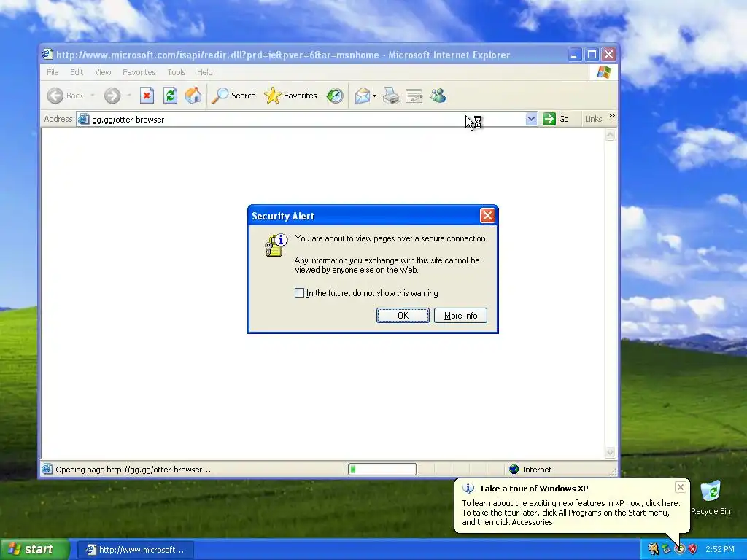Open the Messenger people icon
This screenshot has height=560, width=747.
[438, 96]
